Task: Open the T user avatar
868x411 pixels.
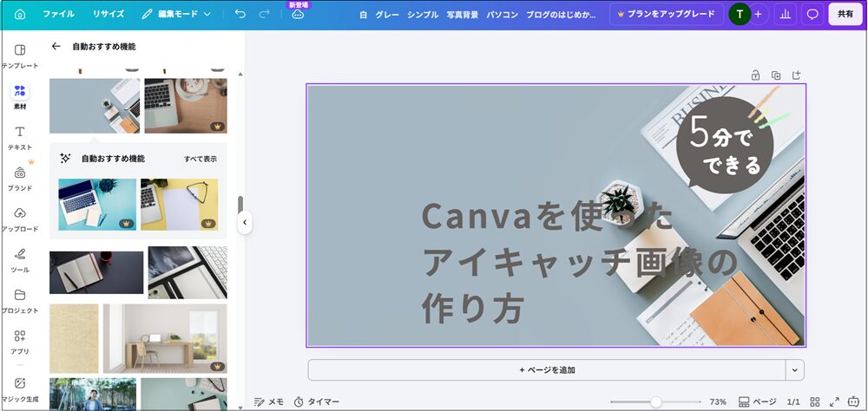Action: [740, 15]
